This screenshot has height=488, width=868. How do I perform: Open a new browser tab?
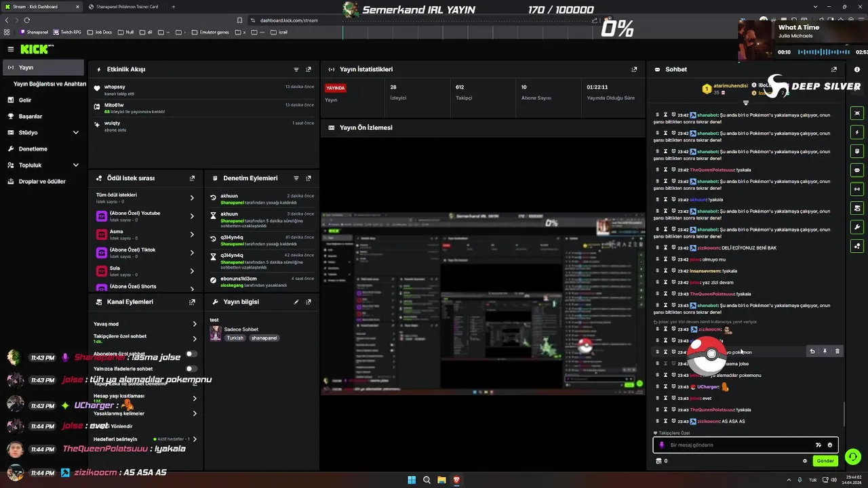click(x=174, y=7)
